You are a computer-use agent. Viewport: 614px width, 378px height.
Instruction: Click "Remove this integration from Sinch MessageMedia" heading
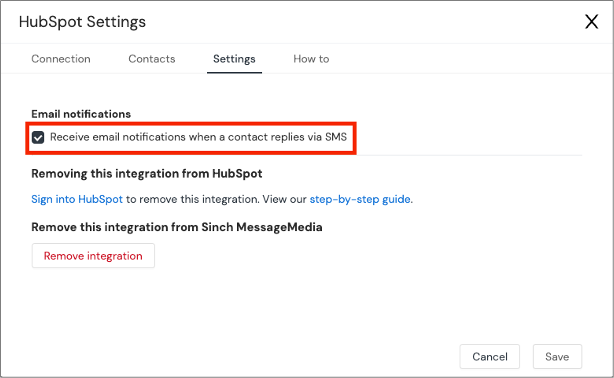click(177, 227)
